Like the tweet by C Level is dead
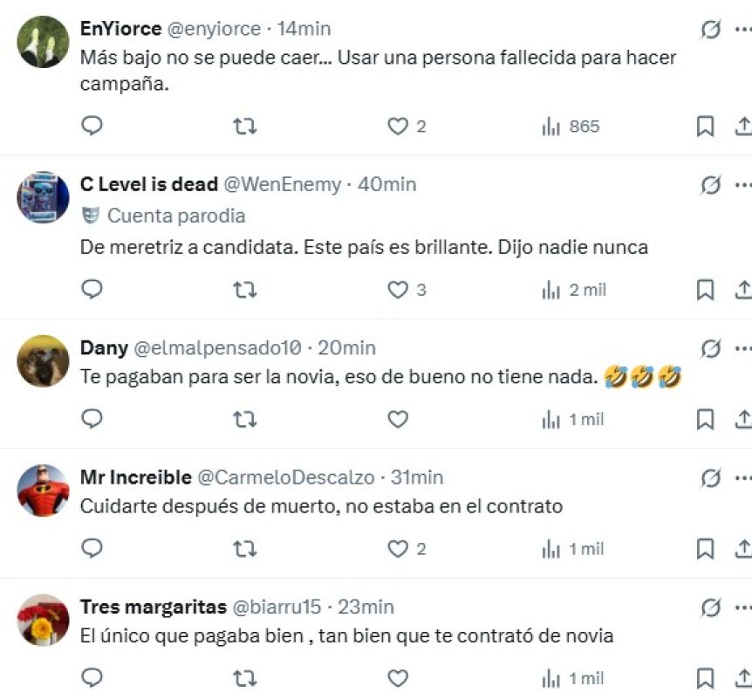 [398, 290]
